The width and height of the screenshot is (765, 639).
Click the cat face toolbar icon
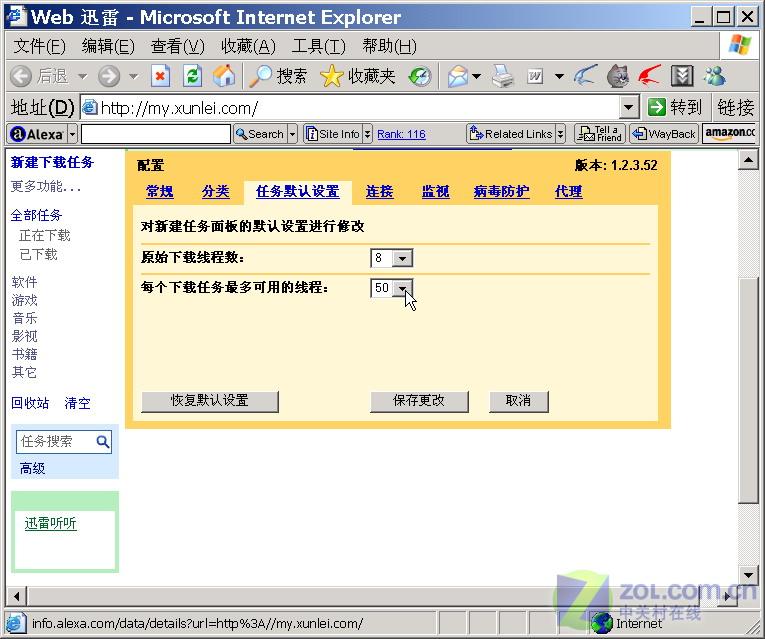coord(618,76)
